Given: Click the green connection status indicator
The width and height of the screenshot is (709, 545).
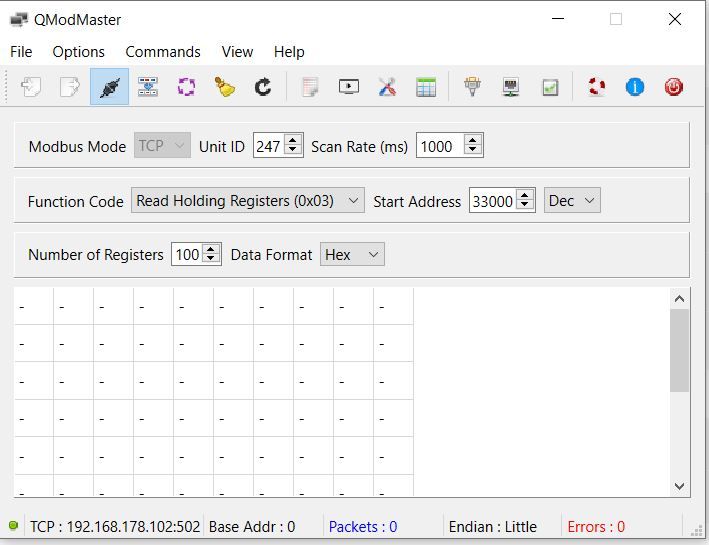Looking at the screenshot, I should (14, 525).
